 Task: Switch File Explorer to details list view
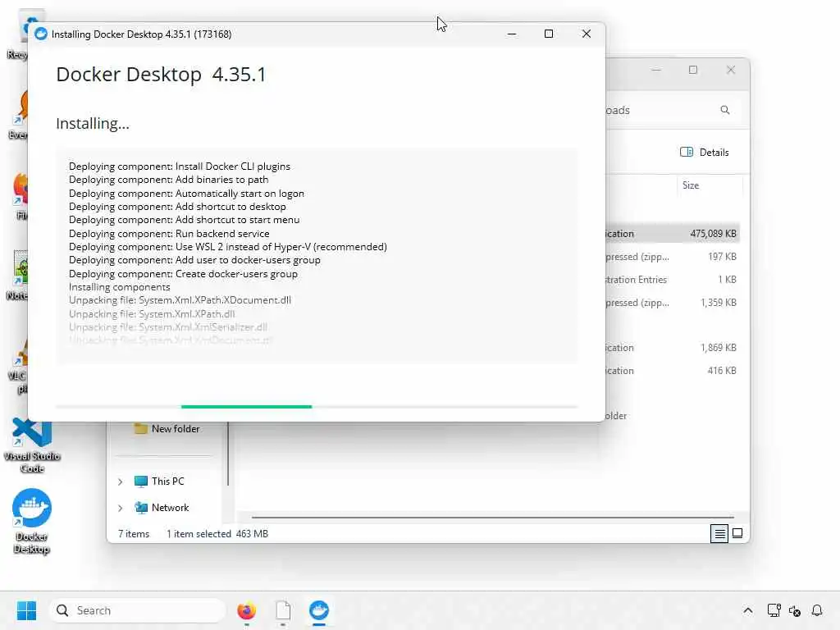(719, 533)
